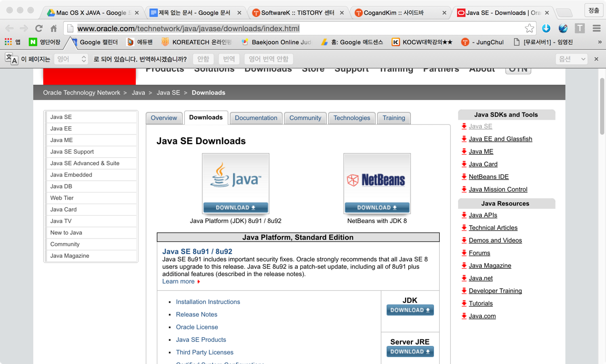Open Java SE Support in left sidebar
Viewport: 606px width, 364px height.
click(x=91, y=151)
